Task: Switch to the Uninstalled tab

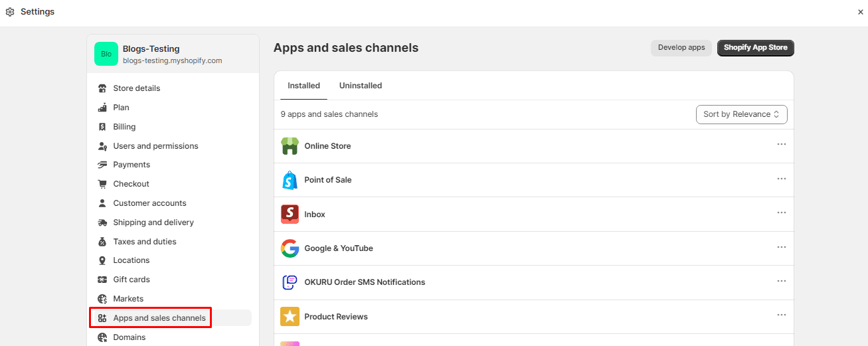Action: (361, 86)
